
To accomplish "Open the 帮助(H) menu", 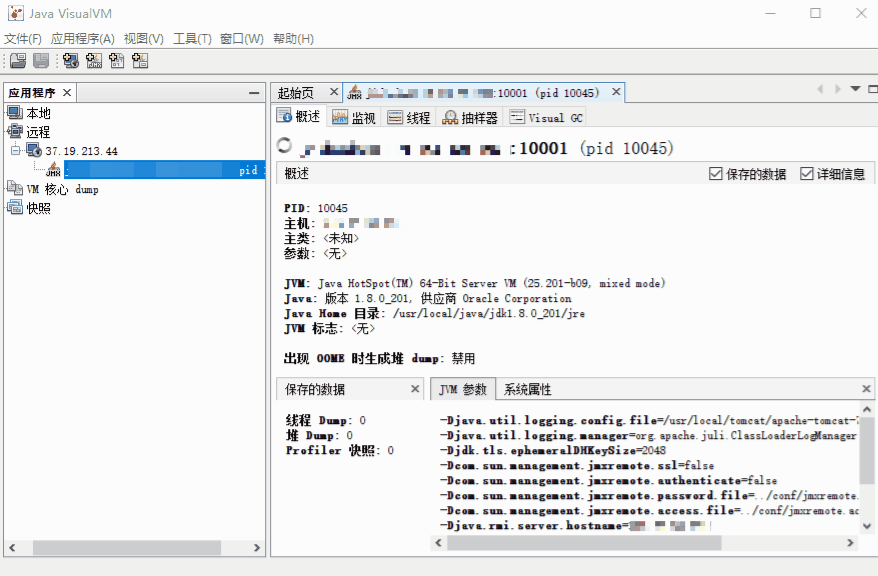I will pos(293,39).
